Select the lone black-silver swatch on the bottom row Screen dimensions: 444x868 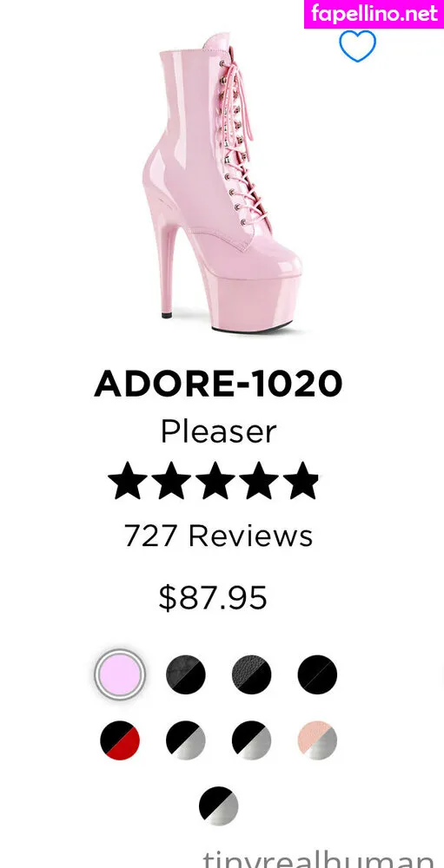pos(218,806)
